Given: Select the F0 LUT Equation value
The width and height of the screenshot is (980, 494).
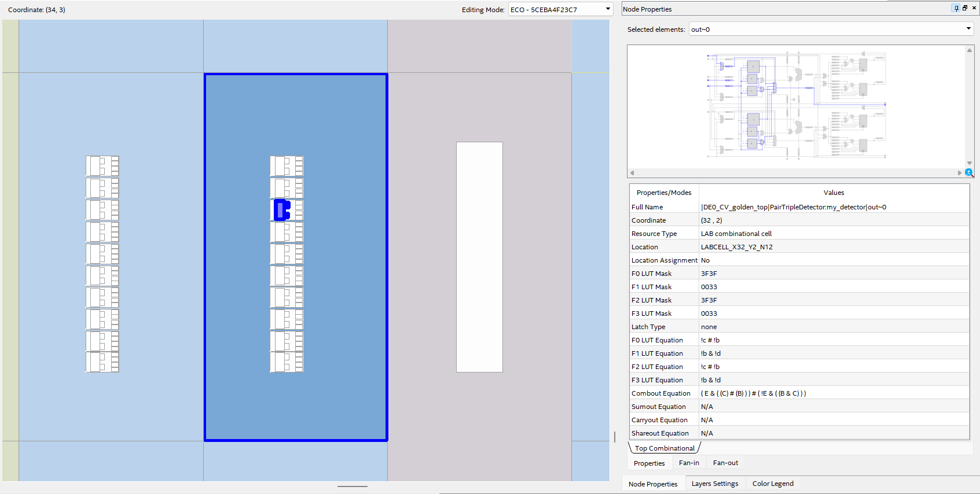Looking at the screenshot, I should [834, 340].
